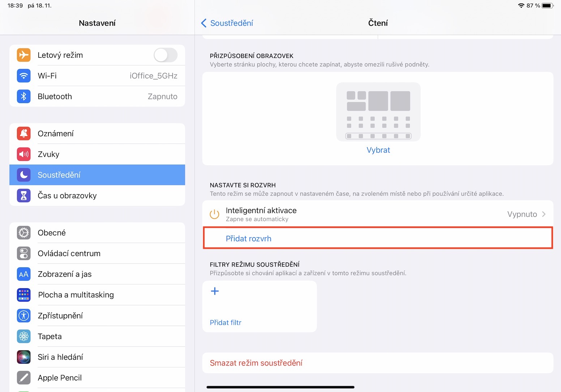Tap Přidat rozvrh link
561x392 pixels.
point(249,239)
